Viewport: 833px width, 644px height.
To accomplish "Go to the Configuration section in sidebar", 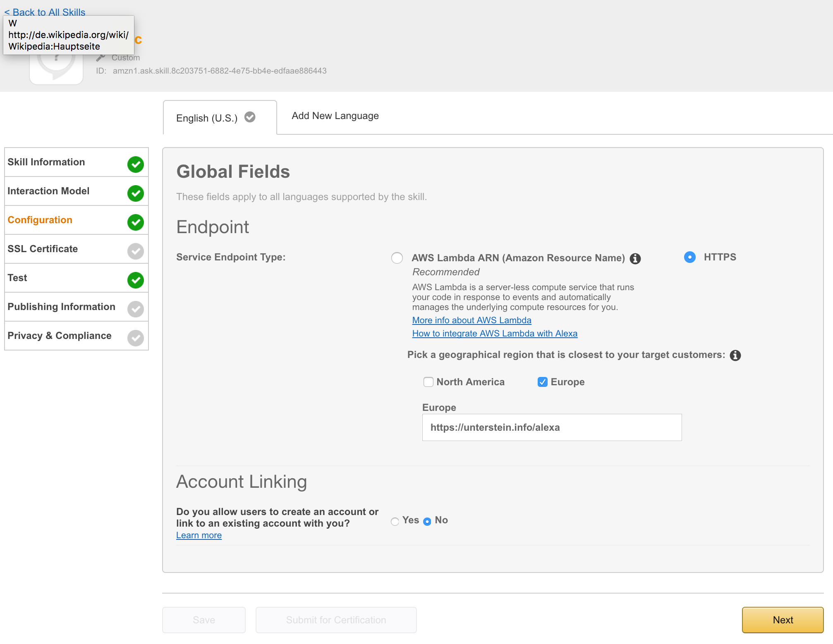I will tap(40, 220).
